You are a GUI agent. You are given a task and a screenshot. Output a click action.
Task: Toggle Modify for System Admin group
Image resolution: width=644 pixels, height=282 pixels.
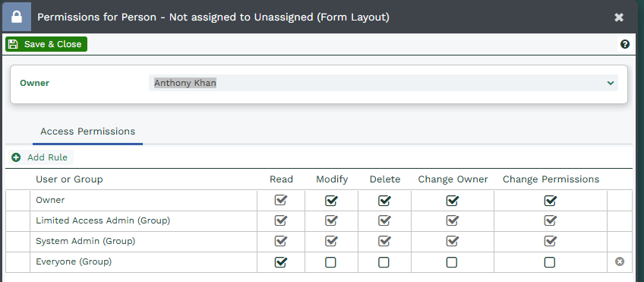click(331, 241)
